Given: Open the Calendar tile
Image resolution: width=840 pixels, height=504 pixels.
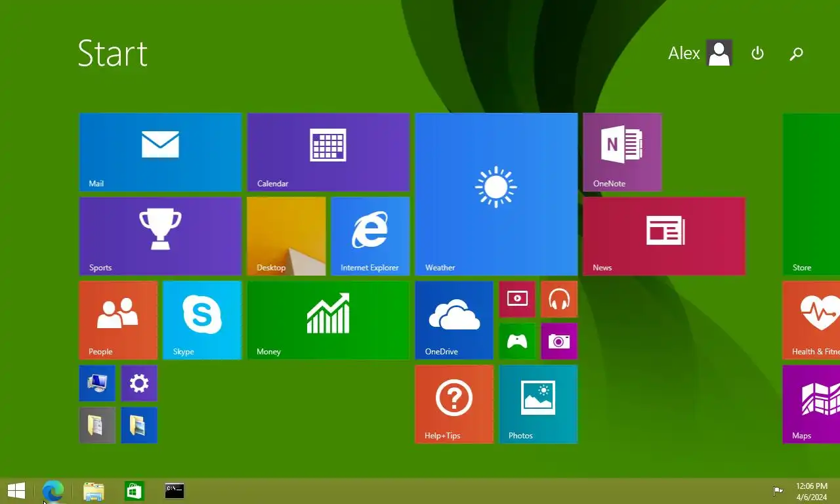Looking at the screenshot, I should click(x=328, y=152).
